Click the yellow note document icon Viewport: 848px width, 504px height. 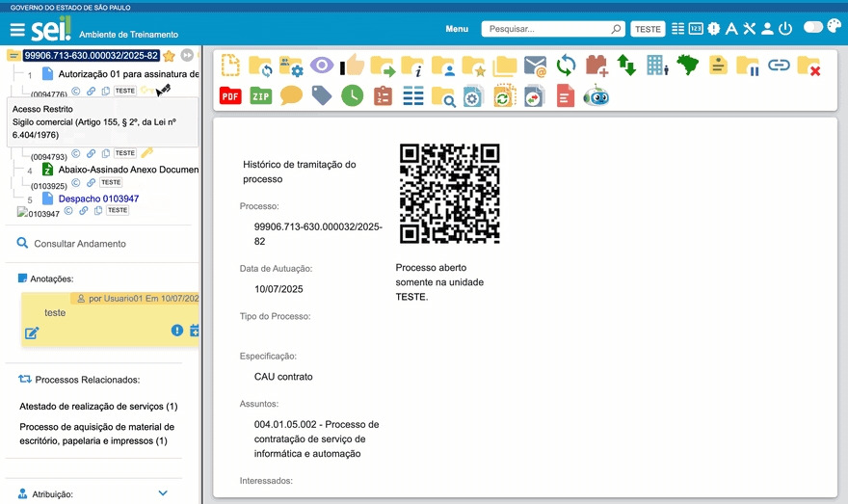pos(718,66)
